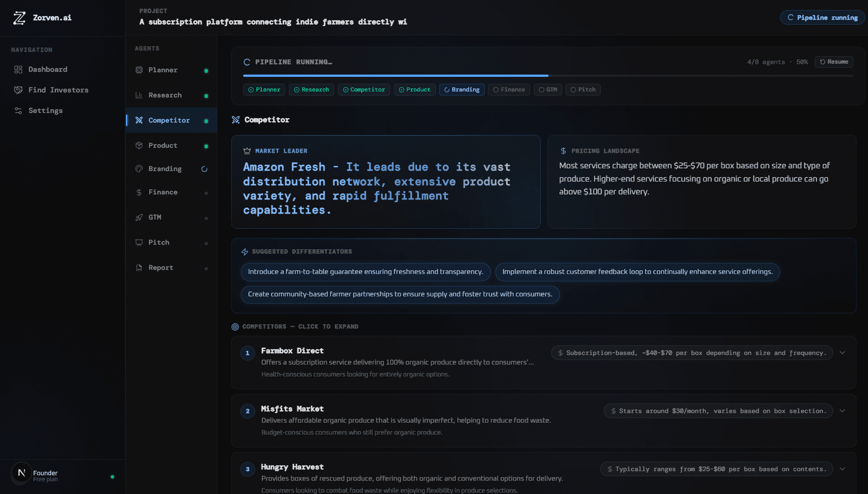The height and width of the screenshot is (494, 868).
Task: Click the Competitor crossed-swords sidebar icon
Action: pos(139,120)
